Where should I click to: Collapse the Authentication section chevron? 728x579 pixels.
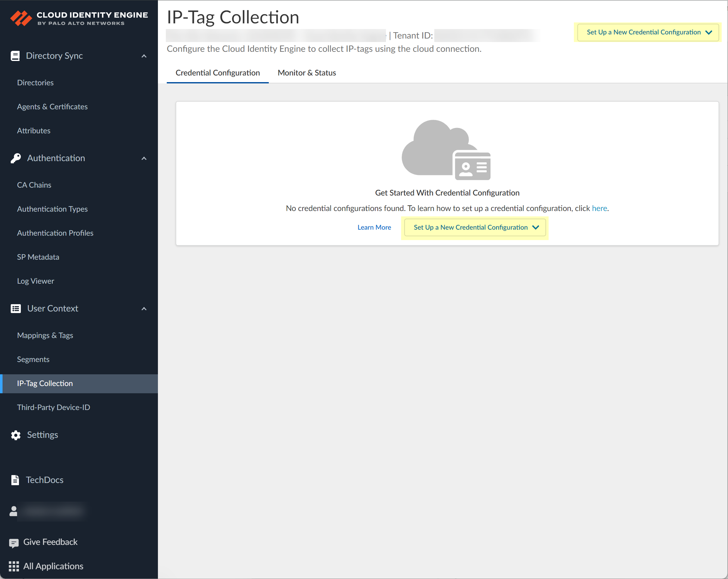coord(144,158)
